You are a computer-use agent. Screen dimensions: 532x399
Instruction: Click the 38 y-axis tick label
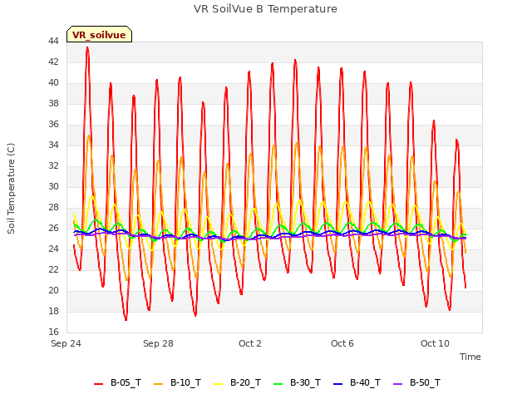53,103
